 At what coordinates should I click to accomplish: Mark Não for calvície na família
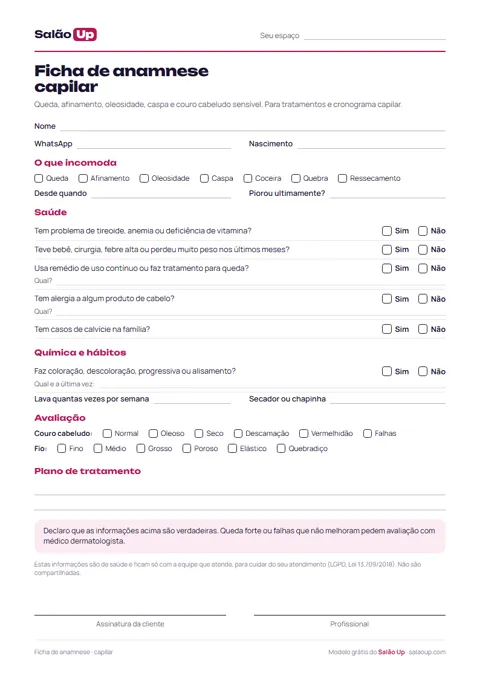[x=423, y=329]
